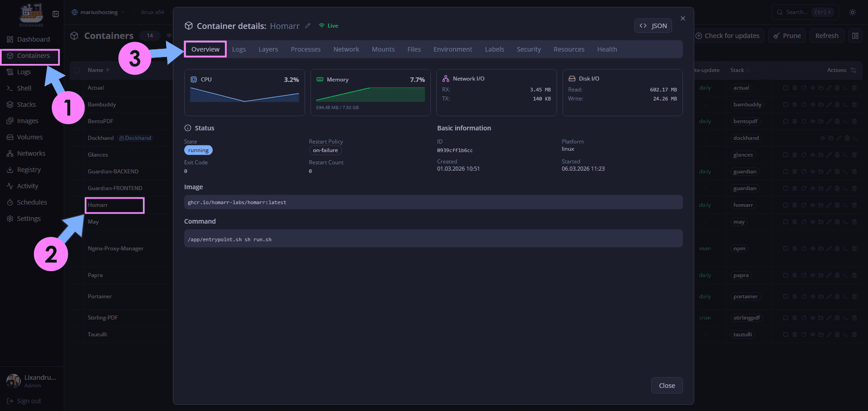Sort the Stack column

click(739, 70)
